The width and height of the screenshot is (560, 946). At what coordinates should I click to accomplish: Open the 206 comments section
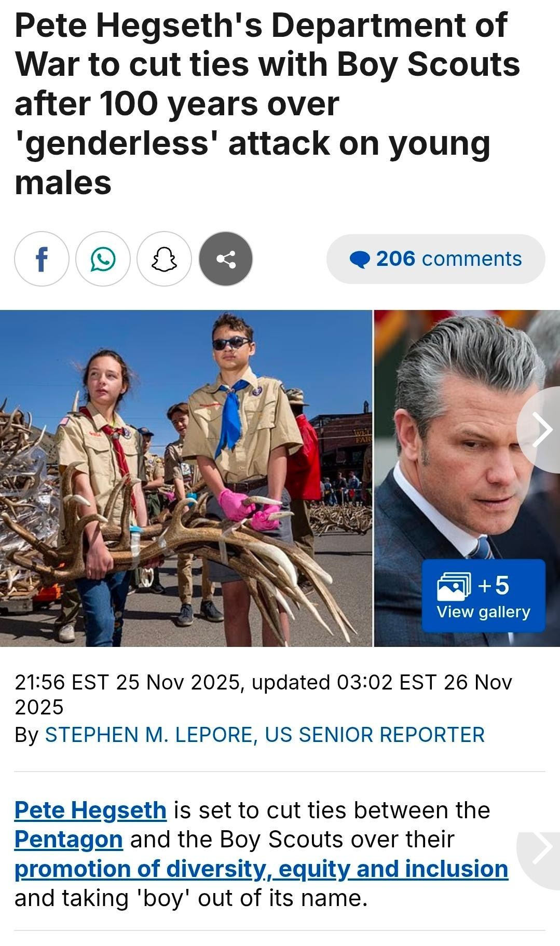[435, 259]
